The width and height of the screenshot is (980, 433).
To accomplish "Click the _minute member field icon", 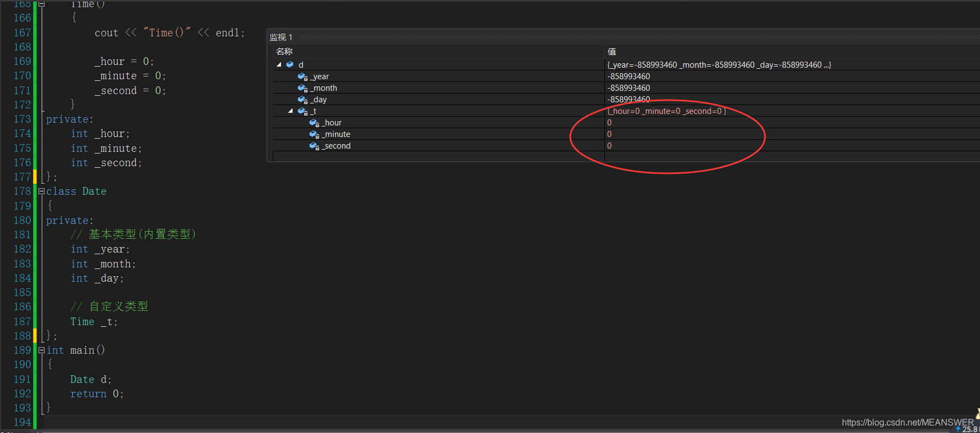I will [x=314, y=134].
